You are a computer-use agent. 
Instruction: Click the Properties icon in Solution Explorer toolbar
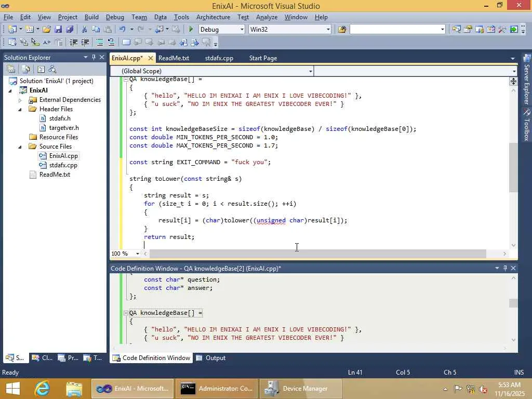tap(11, 70)
